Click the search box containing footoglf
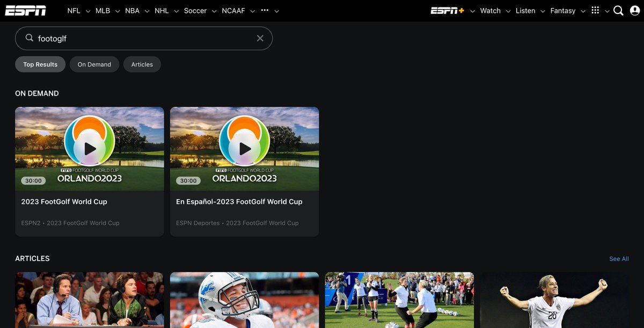644x328 pixels. [x=144, y=39]
